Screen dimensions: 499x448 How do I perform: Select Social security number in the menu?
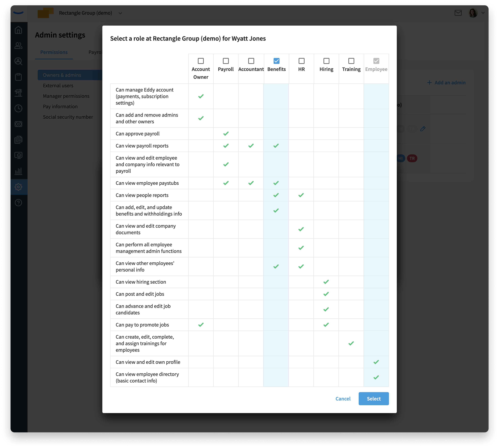(x=68, y=117)
